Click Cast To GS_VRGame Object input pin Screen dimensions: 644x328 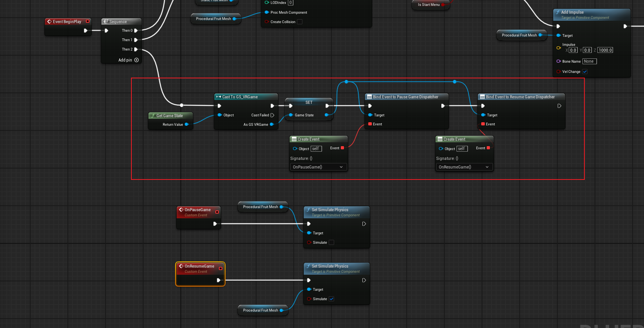(x=220, y=115)
